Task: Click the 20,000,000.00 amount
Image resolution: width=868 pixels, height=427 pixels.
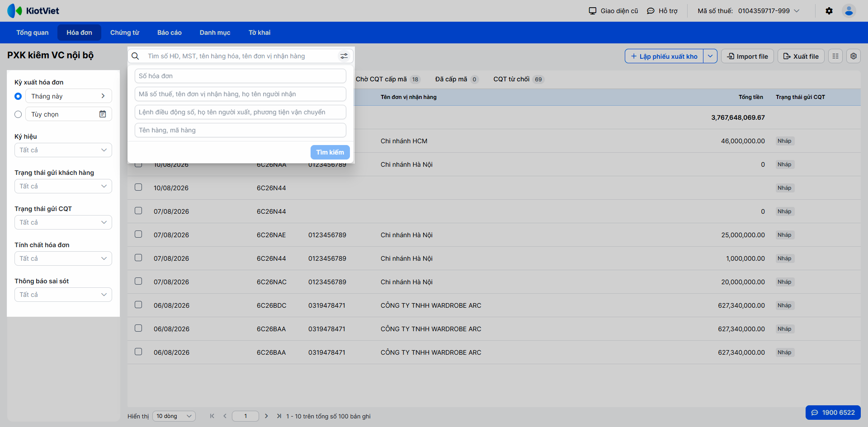Action: coord(743,282)
